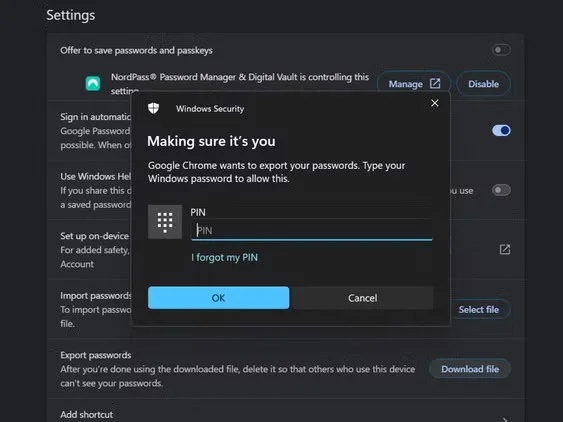This screenshot has width=563, height=422.
Task: Click the I forgot my PIN link
Action: [224, 257]
